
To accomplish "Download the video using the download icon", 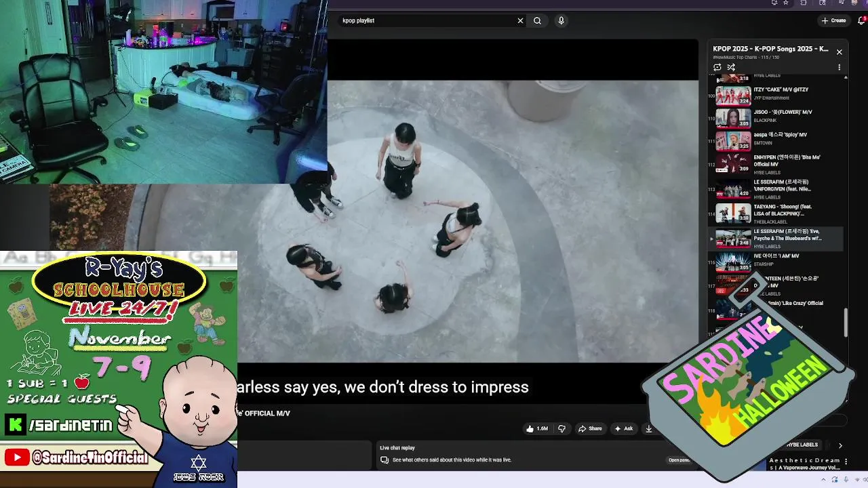I will click(648, 428).
